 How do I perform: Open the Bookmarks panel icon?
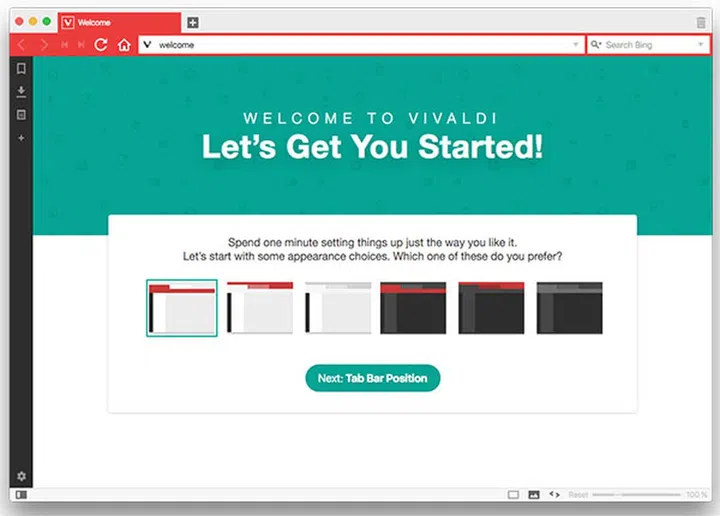(x=21, y=69)
